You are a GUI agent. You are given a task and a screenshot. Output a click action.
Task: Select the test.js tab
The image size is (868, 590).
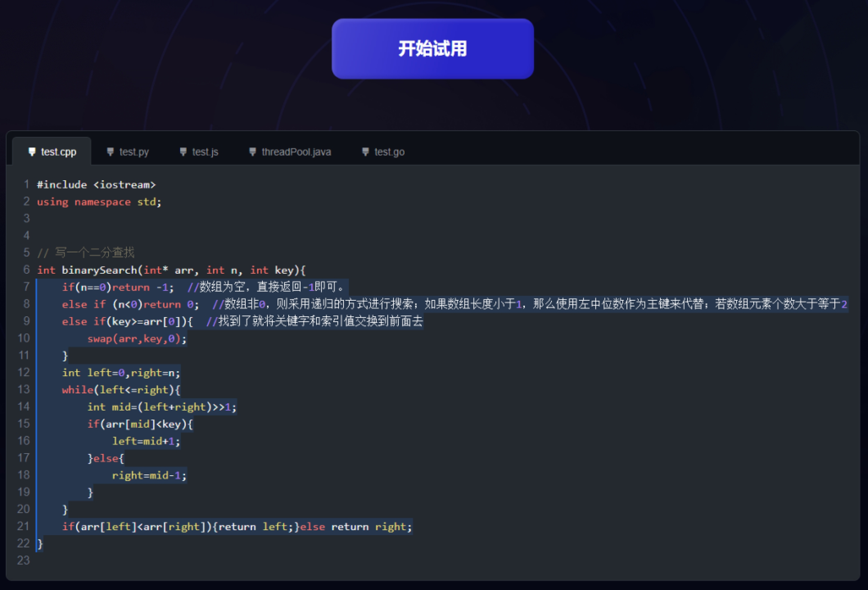205,152
